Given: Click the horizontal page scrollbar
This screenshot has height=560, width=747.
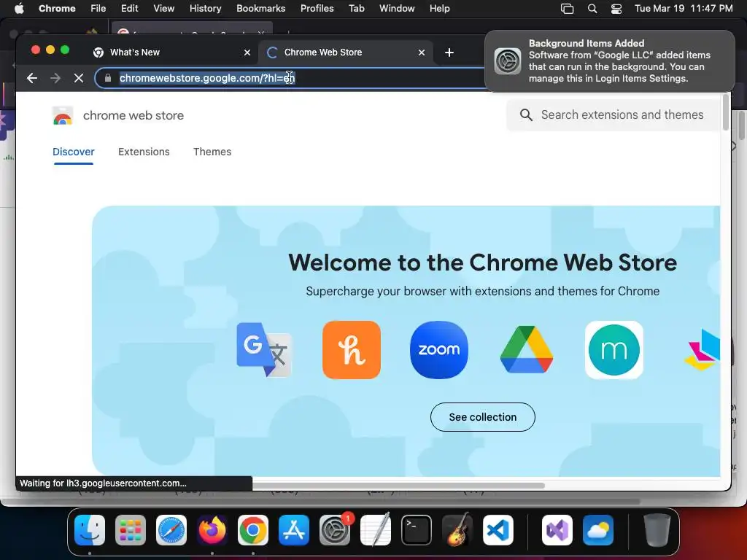Looking at the screenshot, I should click(x=398, y=486).
